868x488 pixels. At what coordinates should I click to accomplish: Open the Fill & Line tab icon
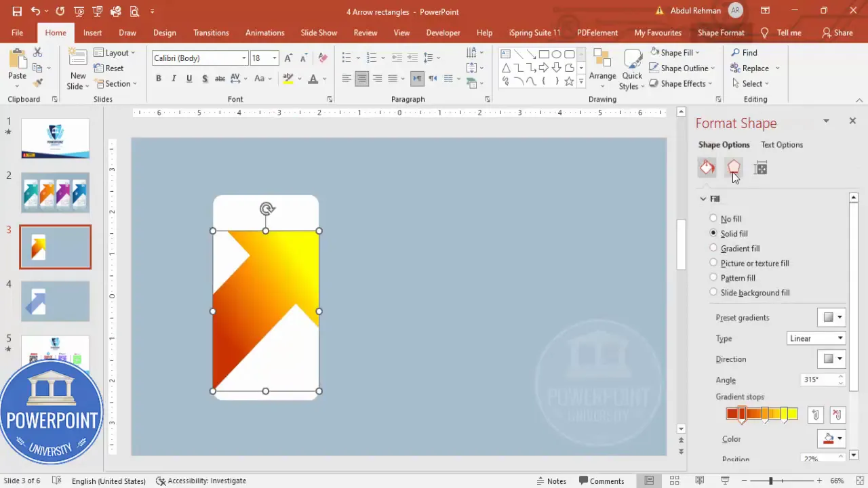click(707, 167)
